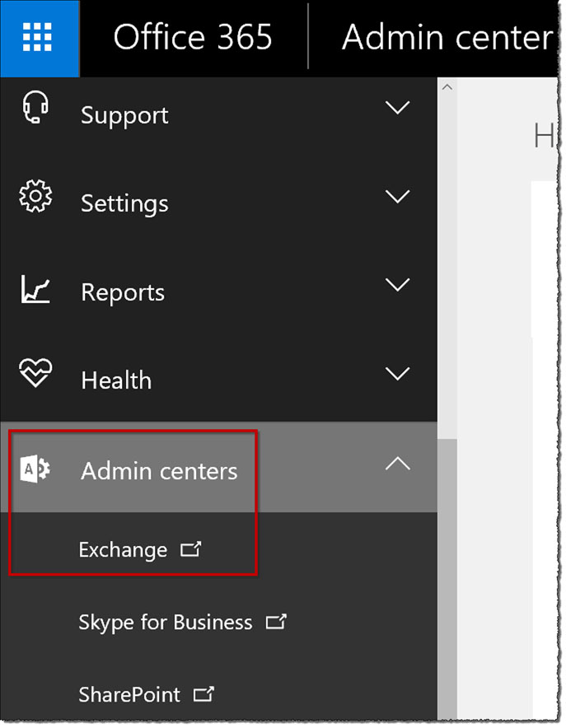Click the Settings gear icon

(x=35, y=198)
